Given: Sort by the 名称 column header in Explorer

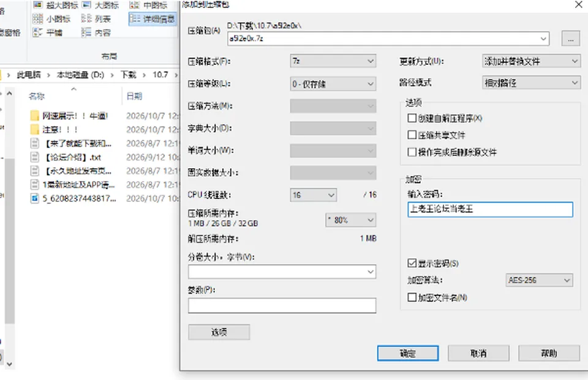Looking at the screenshot, I should (36, 96).
